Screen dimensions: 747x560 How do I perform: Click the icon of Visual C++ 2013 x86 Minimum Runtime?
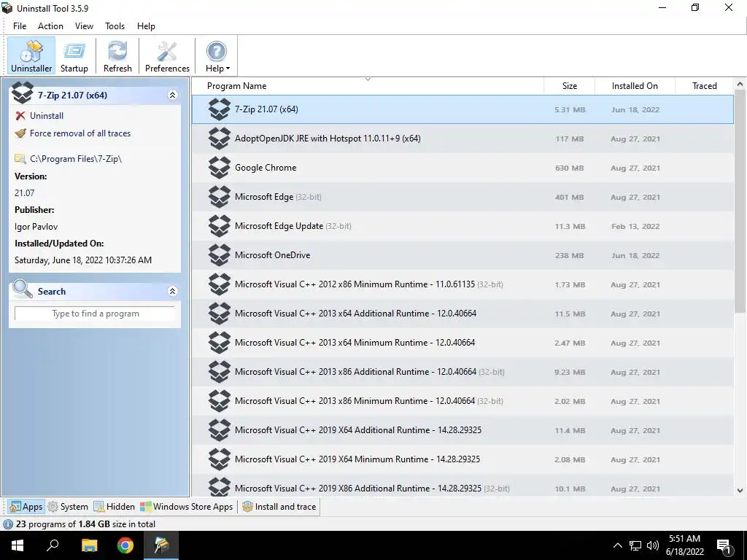pos(220,401)
